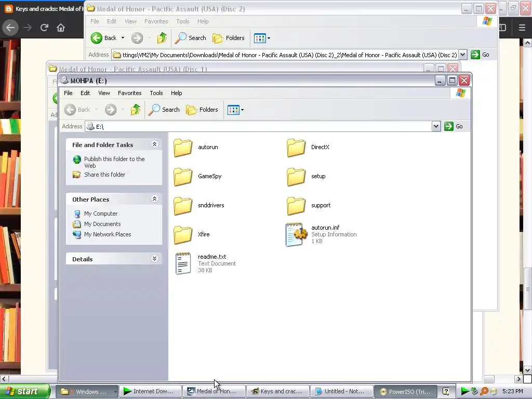Switch to Medal of Hon... taskbar item
The width and height of the screenshot is (532, 399).
pos(214,391)
